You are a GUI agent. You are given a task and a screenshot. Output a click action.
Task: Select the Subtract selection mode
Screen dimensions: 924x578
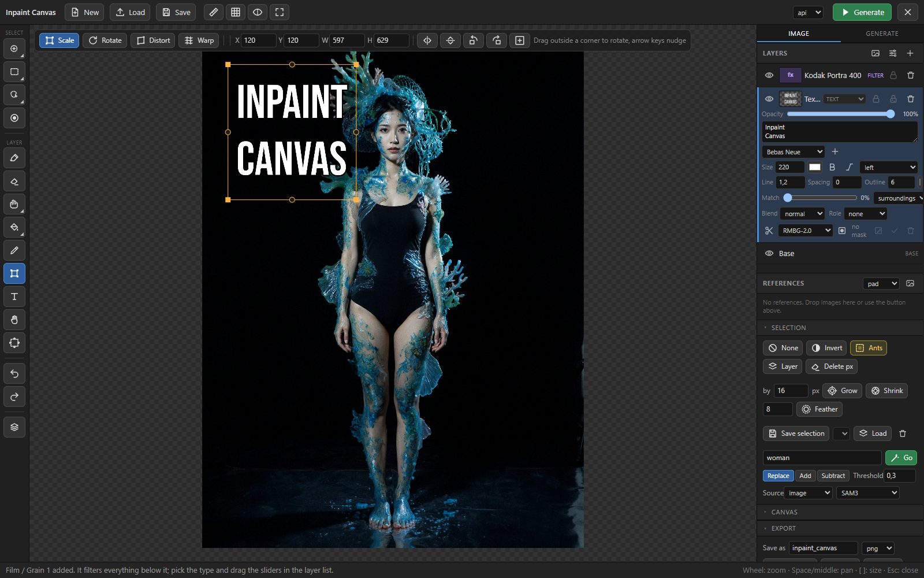tap(833, 476)
